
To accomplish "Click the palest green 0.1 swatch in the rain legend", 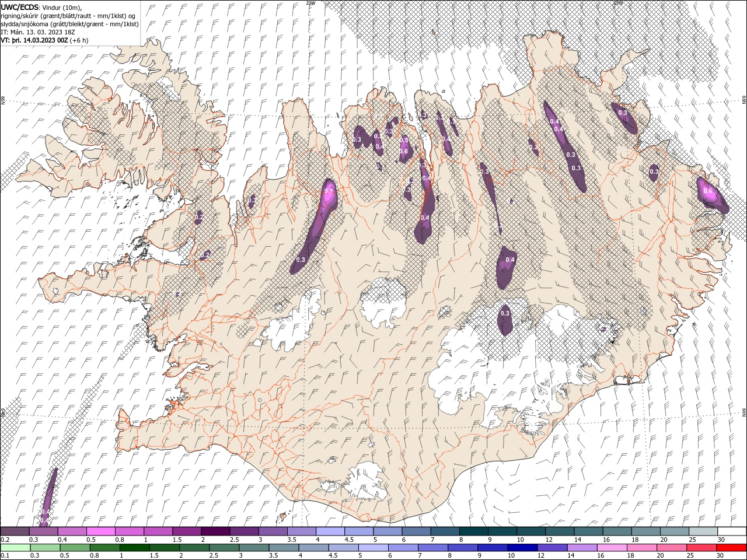I will (15, 548).
